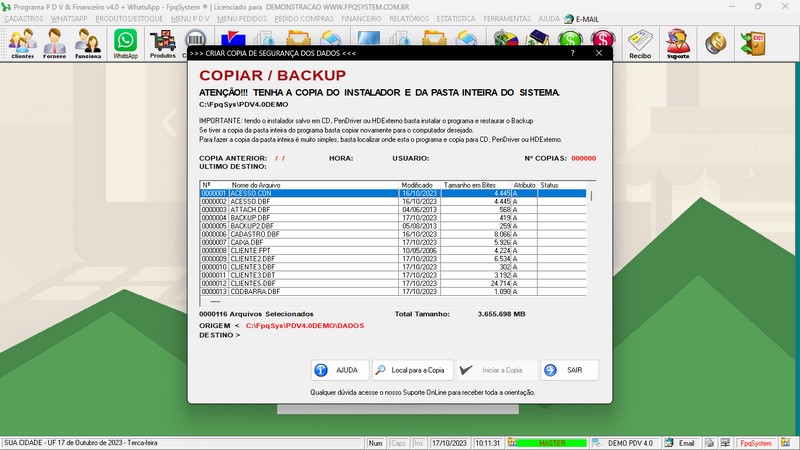
Task: Select the BACKUP.DBF file row
Action: coord(393,218)
